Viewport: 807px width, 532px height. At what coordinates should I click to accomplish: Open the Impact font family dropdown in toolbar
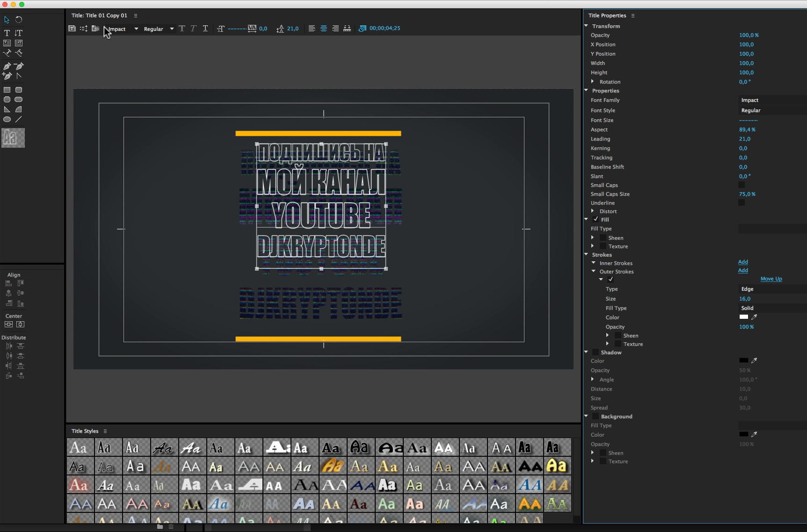[x=123, y=29]
